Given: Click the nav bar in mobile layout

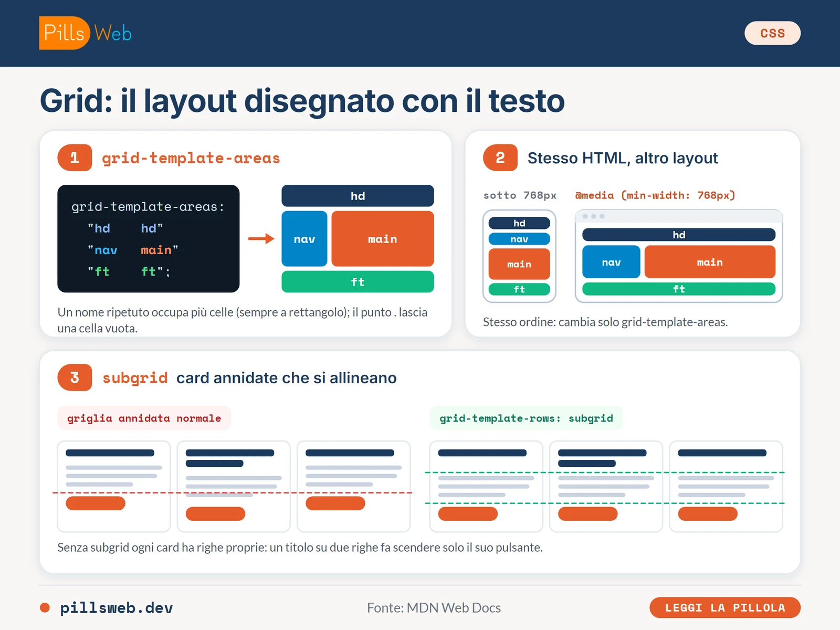Looking at the screenshot, I should click(x=519, y=239).
